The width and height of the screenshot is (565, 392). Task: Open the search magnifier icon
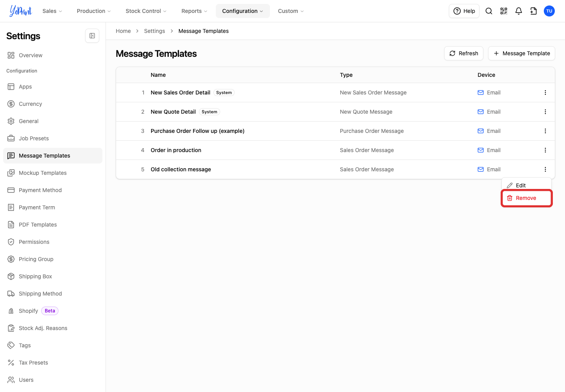[489, 11]
